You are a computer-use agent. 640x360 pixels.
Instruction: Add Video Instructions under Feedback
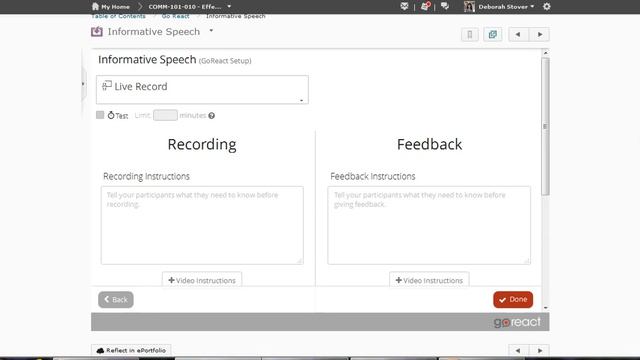click(429, 280)
